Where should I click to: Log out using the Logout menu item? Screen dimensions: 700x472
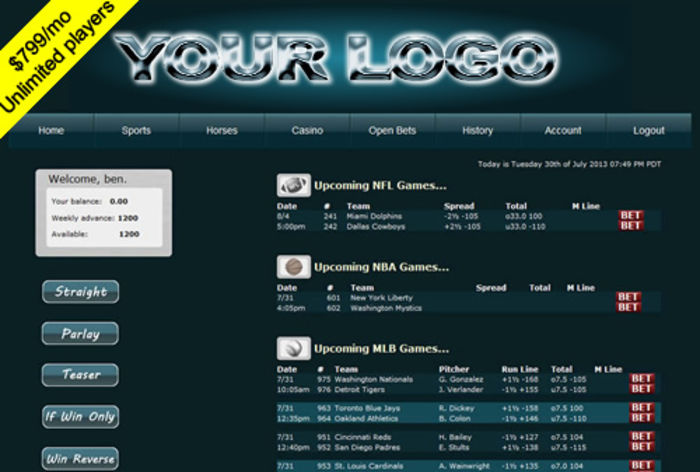(648, 131)
